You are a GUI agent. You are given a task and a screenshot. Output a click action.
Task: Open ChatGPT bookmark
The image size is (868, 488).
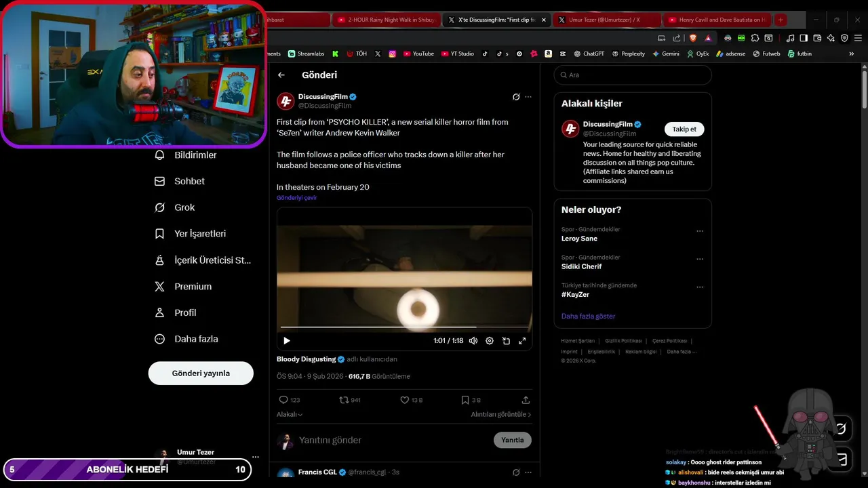click(589, 54)
